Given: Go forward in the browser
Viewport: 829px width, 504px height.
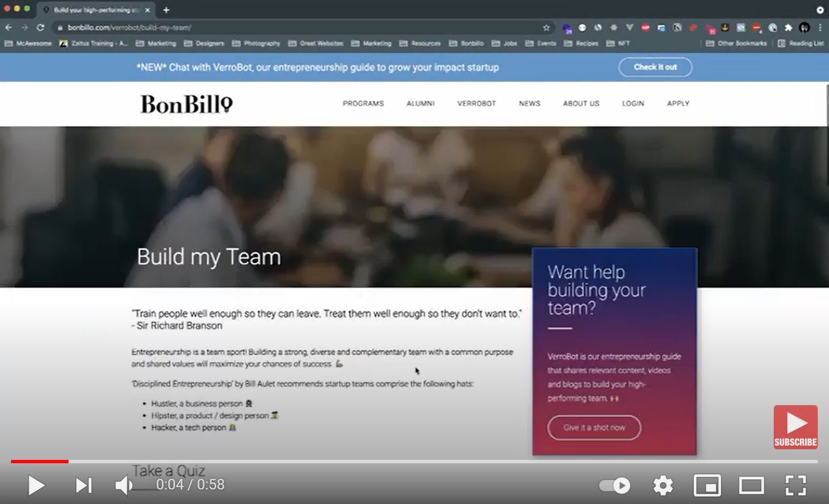Looking at the screenshot, I should click(x=24, y=28).
